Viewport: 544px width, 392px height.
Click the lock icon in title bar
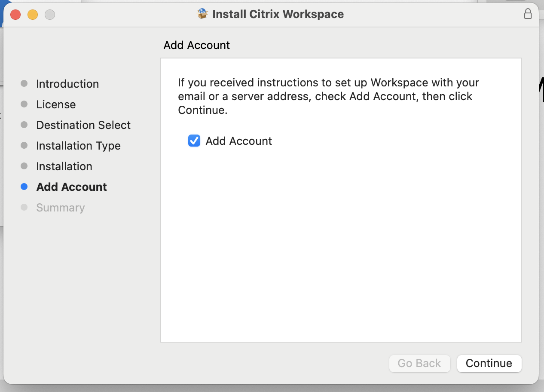[x=528, y=14]
